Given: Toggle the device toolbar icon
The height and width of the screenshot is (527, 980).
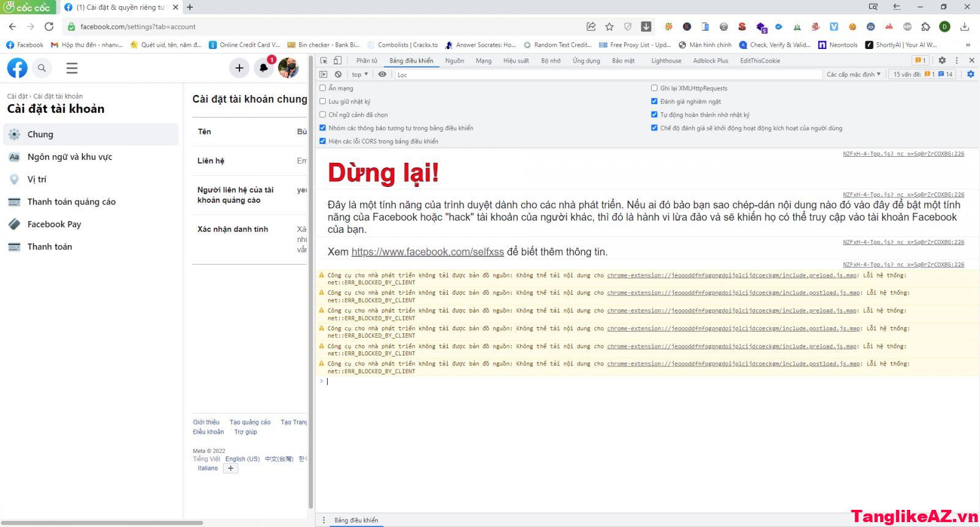Looking at the screenshot, I should pos(337,61).
